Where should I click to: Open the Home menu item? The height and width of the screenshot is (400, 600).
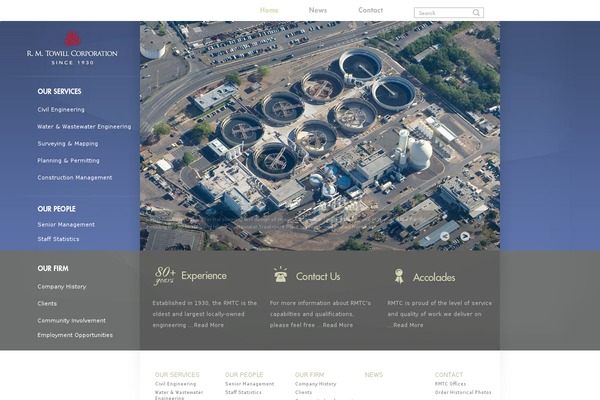point(269,10)
